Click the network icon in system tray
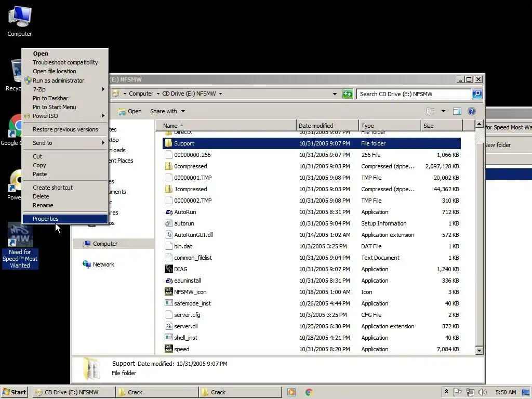532x399 pixels. [470, 392]
